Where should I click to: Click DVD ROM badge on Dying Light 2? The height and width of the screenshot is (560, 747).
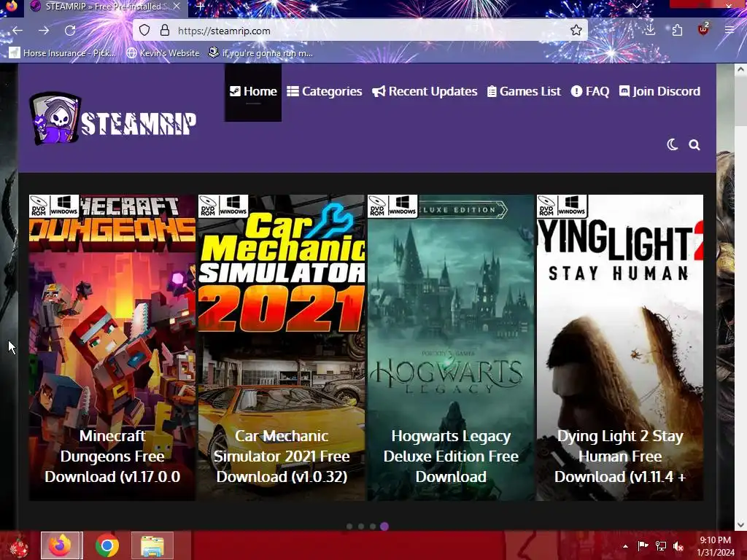point(546,206)
